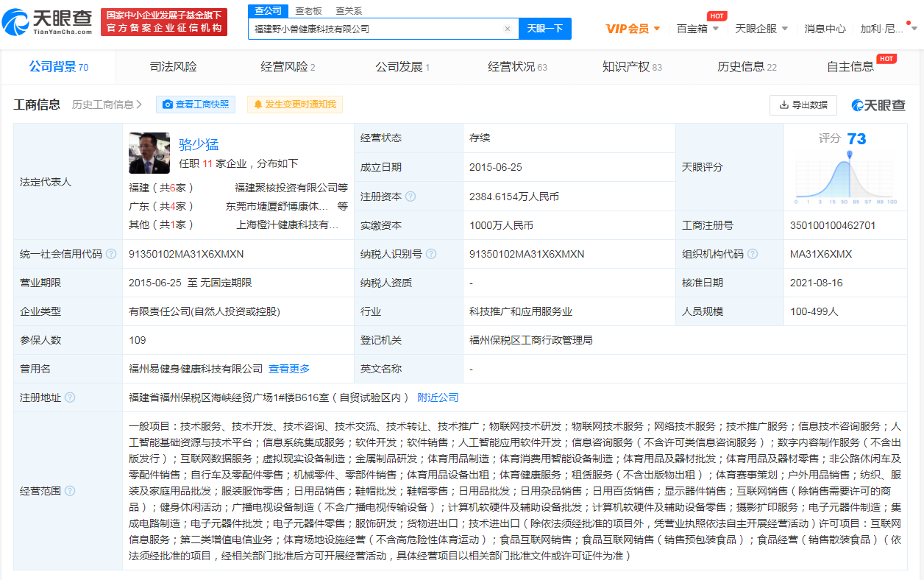Image resolution: width=924 pixels, height=580 pixels.
Task: Clear the search box with the X icon
Action: [507, 29]
